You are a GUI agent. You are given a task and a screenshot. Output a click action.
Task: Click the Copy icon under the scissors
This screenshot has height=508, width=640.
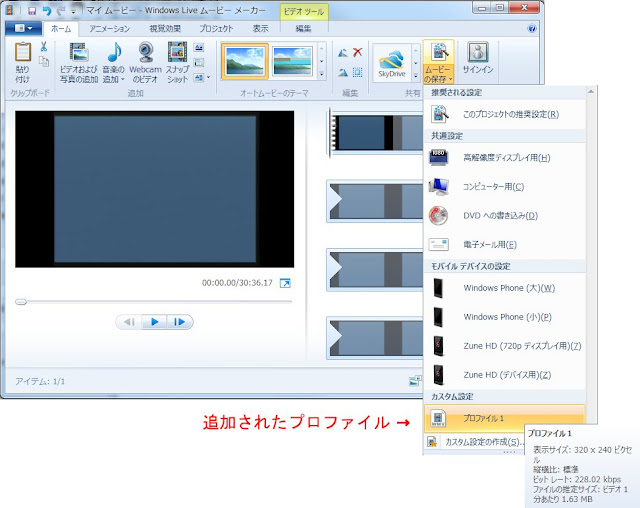[x=44, y=62]
